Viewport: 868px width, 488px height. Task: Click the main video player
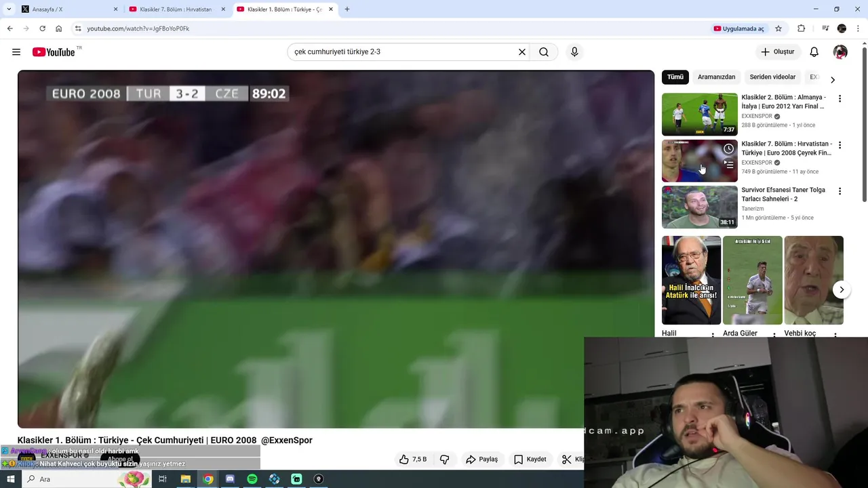click(x=336, y=249)
